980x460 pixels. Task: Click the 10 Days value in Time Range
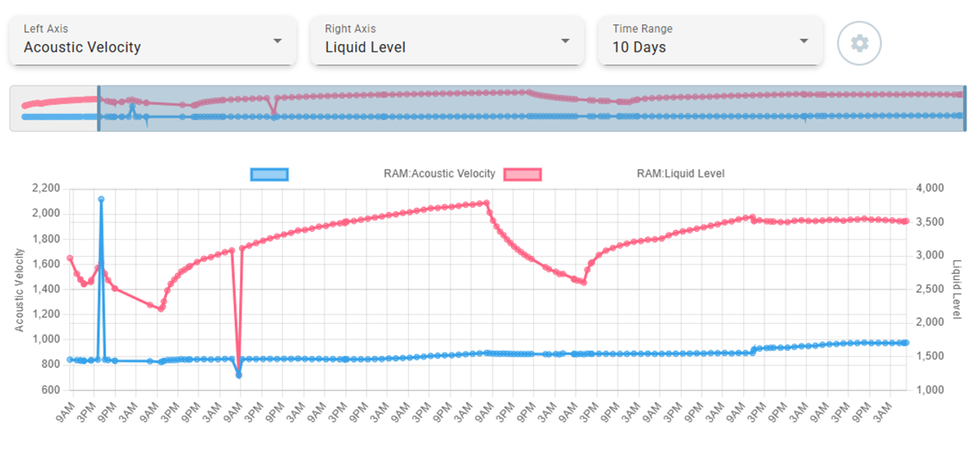point(639,47)
